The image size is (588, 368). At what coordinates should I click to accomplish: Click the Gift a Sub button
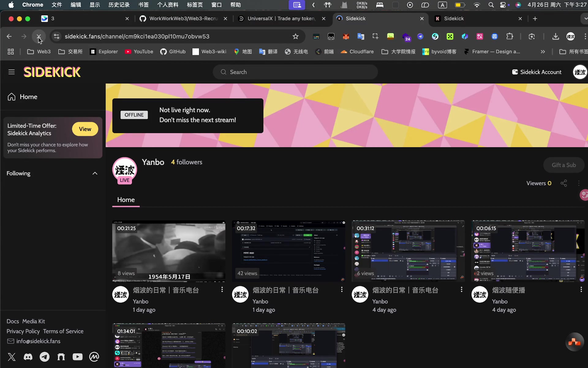pyautogui.click(x=563, y=165)
